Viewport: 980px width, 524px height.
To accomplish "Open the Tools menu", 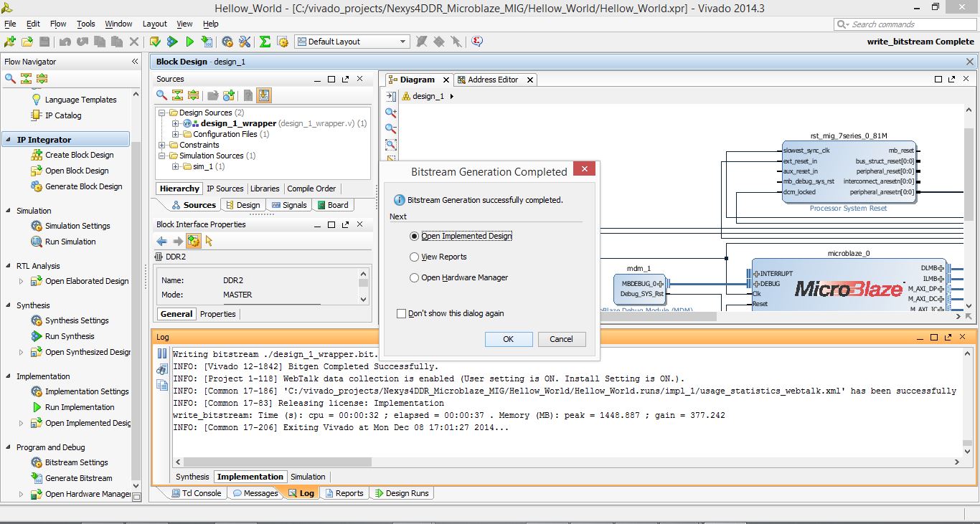I will tap(86, 24).
